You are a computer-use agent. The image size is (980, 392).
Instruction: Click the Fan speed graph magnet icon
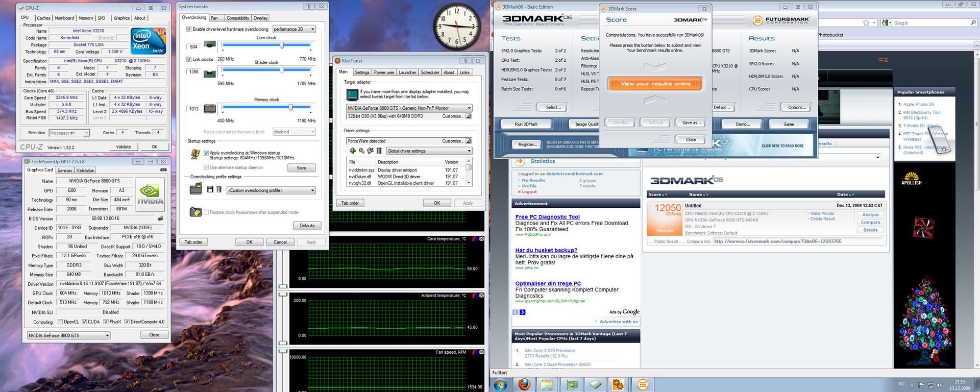coord(475,352)
